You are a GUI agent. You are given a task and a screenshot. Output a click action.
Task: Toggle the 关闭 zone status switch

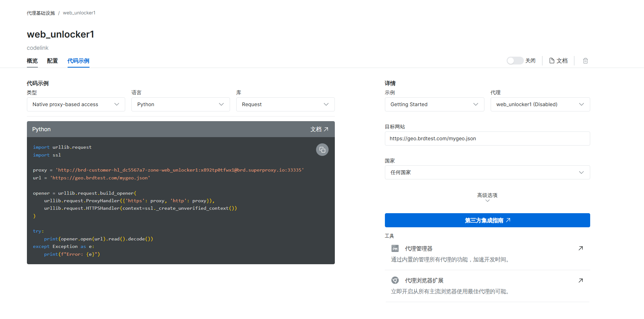(x=515, y=61)
